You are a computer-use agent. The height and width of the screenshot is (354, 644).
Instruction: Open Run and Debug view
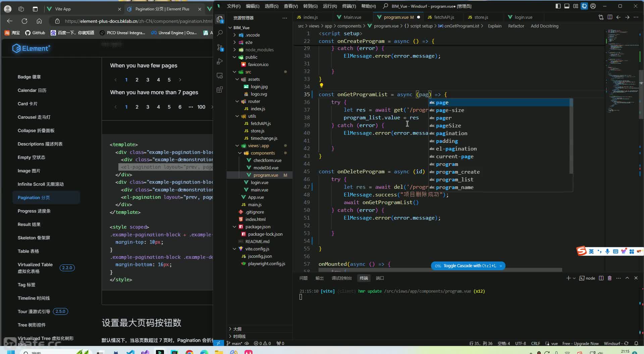pos(220,62)
